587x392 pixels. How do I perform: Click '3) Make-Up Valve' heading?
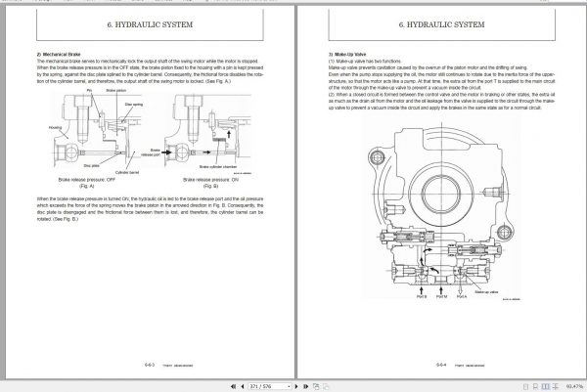pos(347,54)
